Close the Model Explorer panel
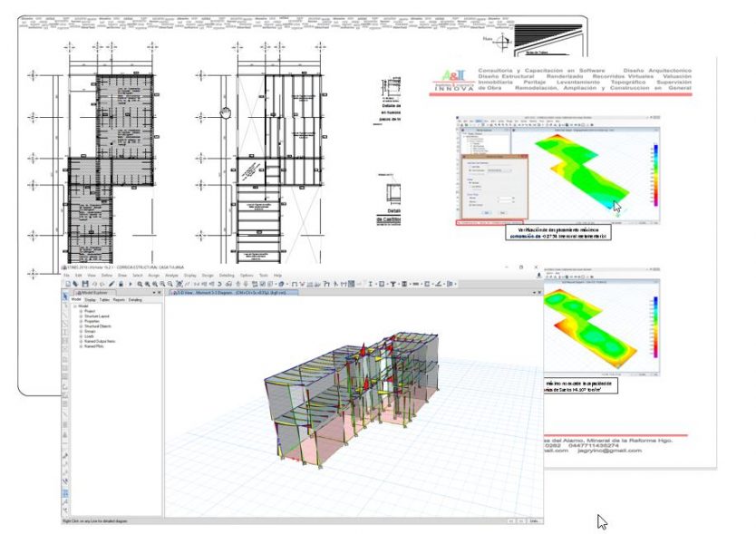This screenshot has height=534, width=756. (x=160, y=293)
